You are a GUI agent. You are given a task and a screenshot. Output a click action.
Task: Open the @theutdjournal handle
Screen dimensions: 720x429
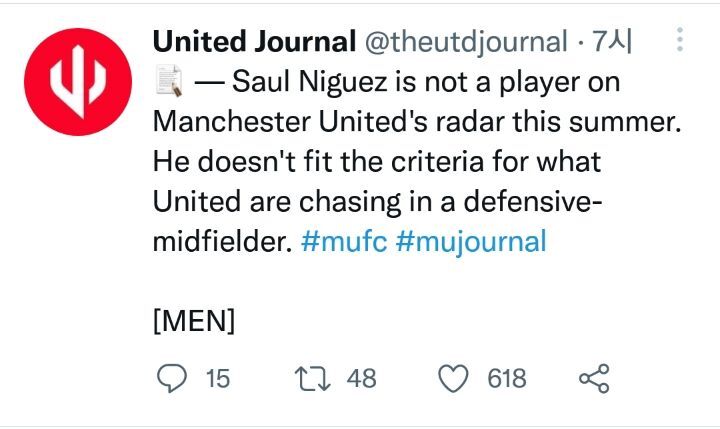pos(466,42)
